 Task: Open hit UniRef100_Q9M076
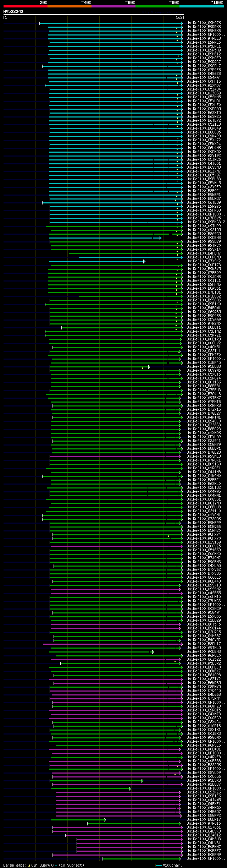204,23
